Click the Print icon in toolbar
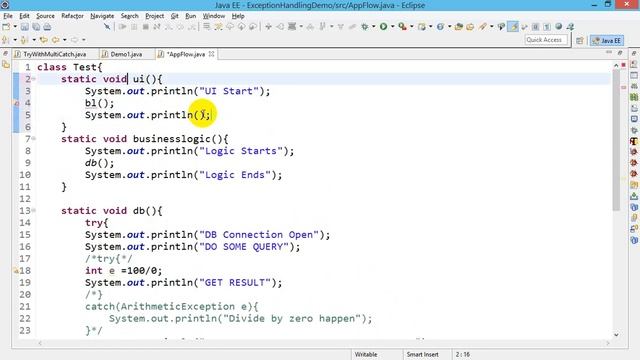Viewport: 640px width, 360px height. [47, 27]
